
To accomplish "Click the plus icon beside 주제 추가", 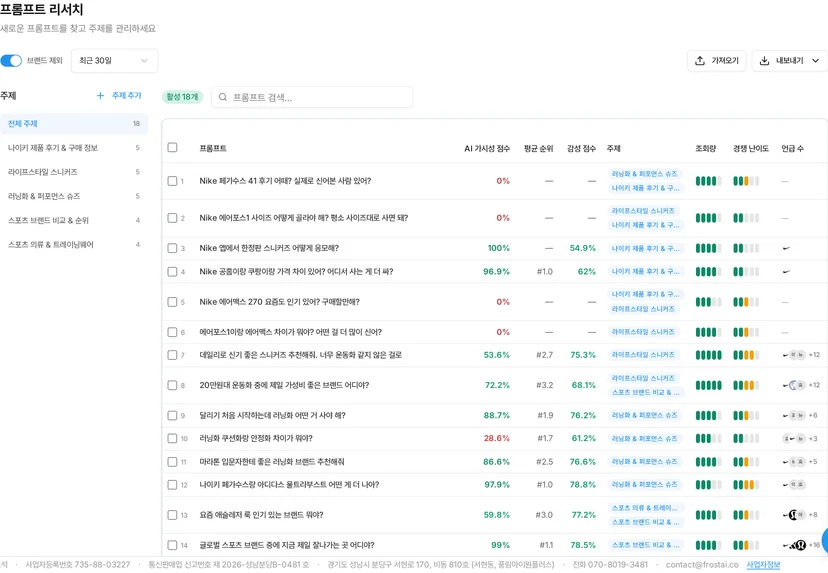I will click(x=100, y=96).
